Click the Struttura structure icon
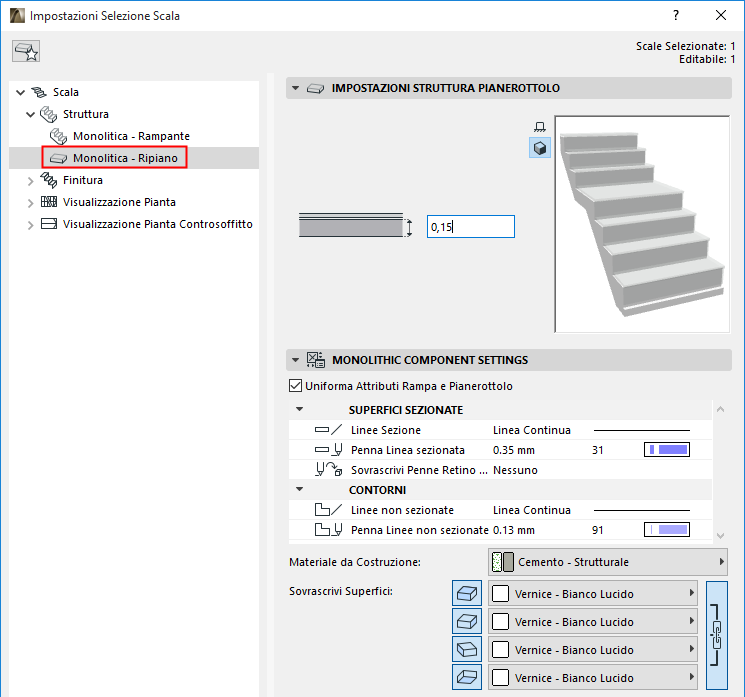This screenshot has height=697, width=745. 48,114
